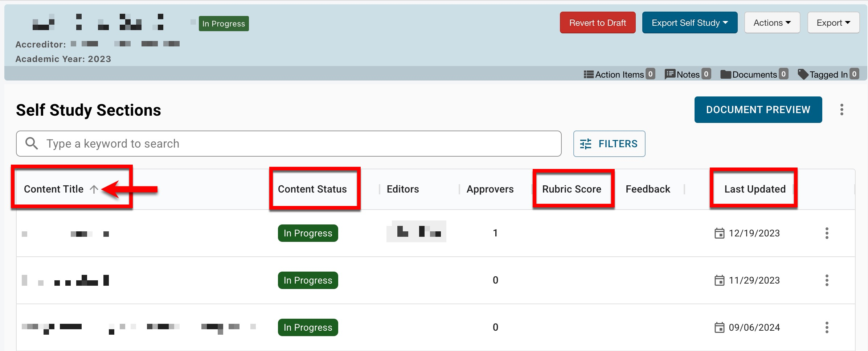Open kebab menu beside Document Preview
Viewport: 868px width, 351px height.
[x=842, y=110]
